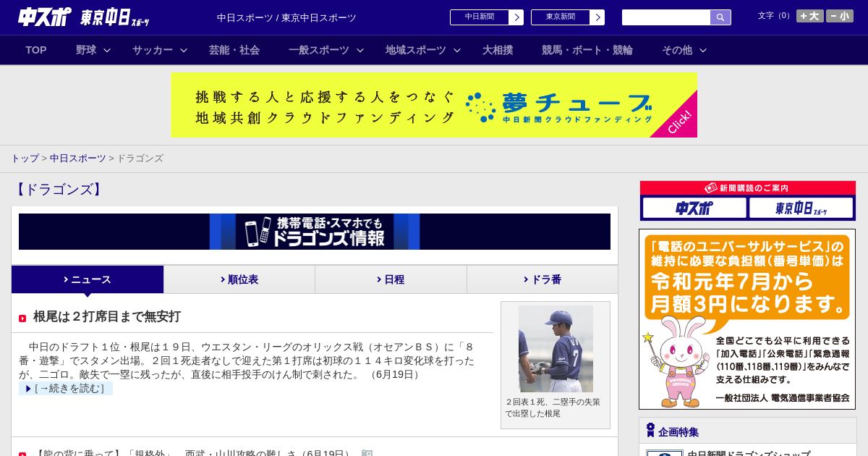Open the 中日新聞 site button
868x456 pixels.
tap(480, 17)
